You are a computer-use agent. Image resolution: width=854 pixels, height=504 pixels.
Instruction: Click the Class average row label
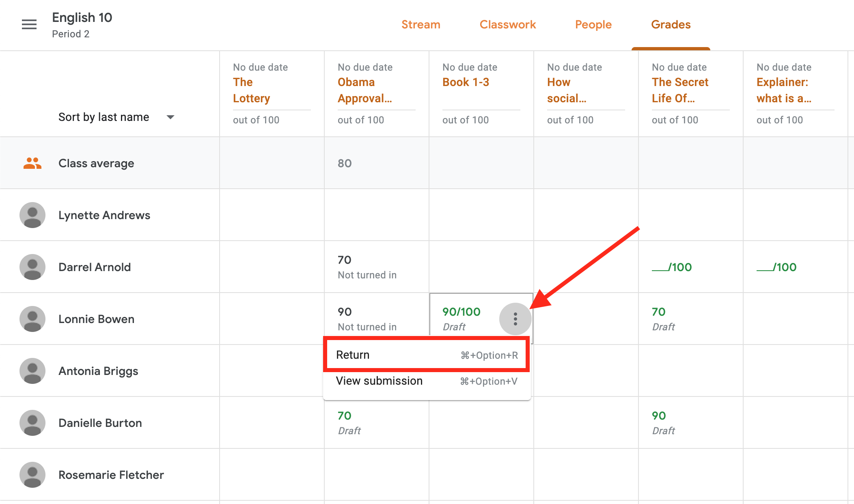[96, 163]
